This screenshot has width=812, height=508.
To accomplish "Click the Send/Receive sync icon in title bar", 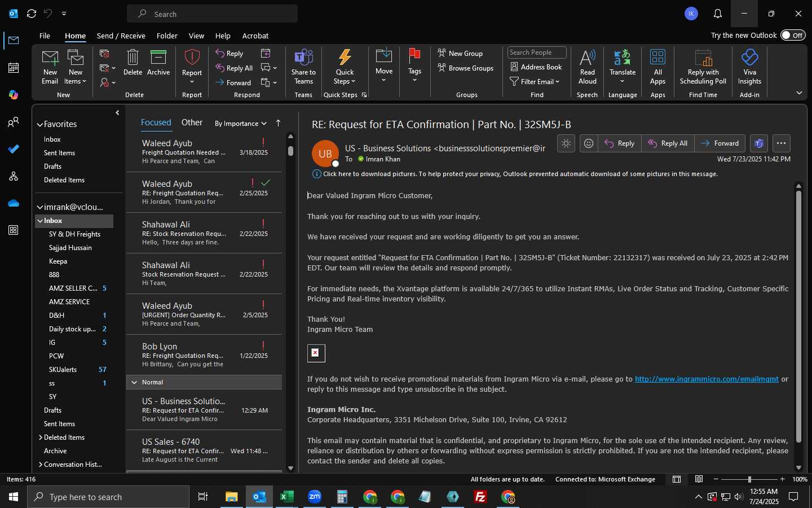I will [x=32, y=14].
